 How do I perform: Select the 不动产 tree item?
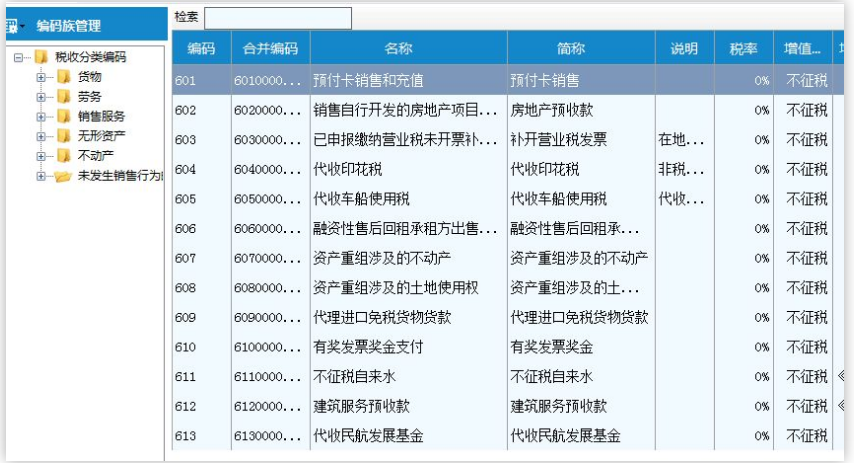tap(95, 156)
